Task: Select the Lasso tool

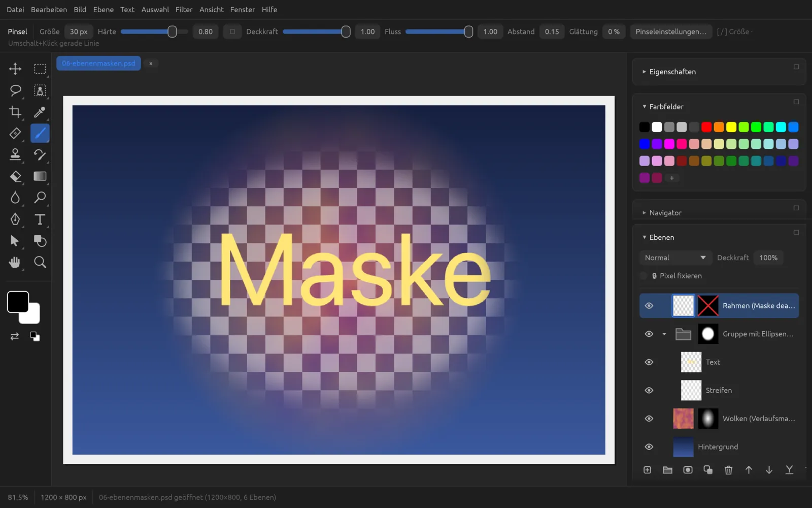Action: point(15,90)
